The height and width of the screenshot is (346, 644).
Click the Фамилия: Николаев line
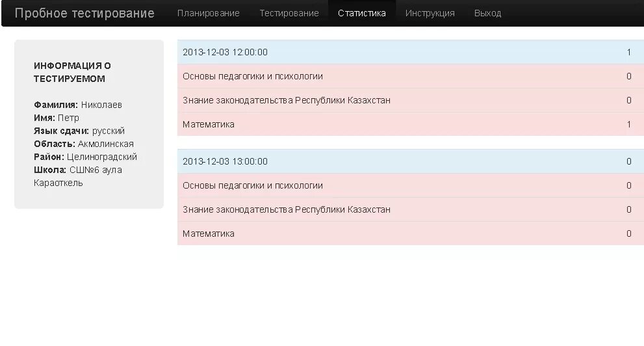pos(77,105)
